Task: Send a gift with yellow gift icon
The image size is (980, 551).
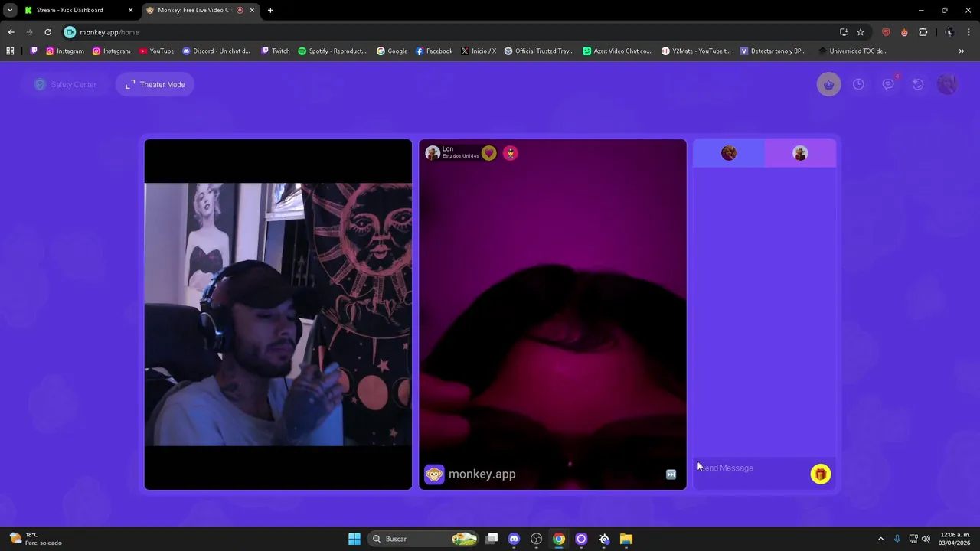Action: pos(820,474)
